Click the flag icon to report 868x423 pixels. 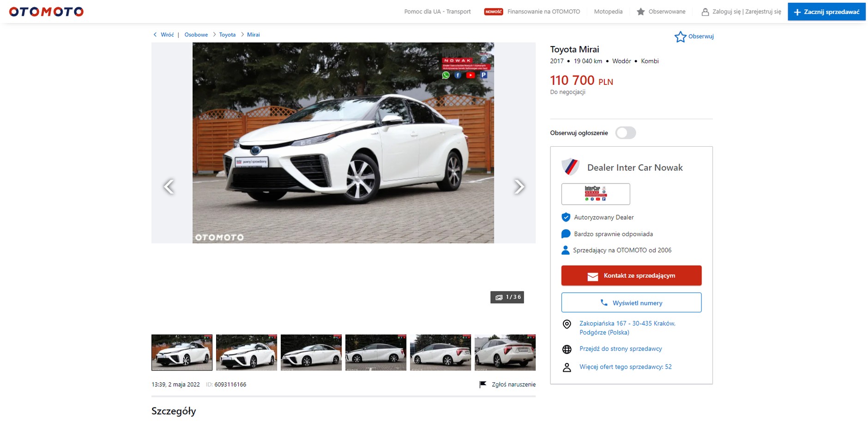[x=483, y=384]
